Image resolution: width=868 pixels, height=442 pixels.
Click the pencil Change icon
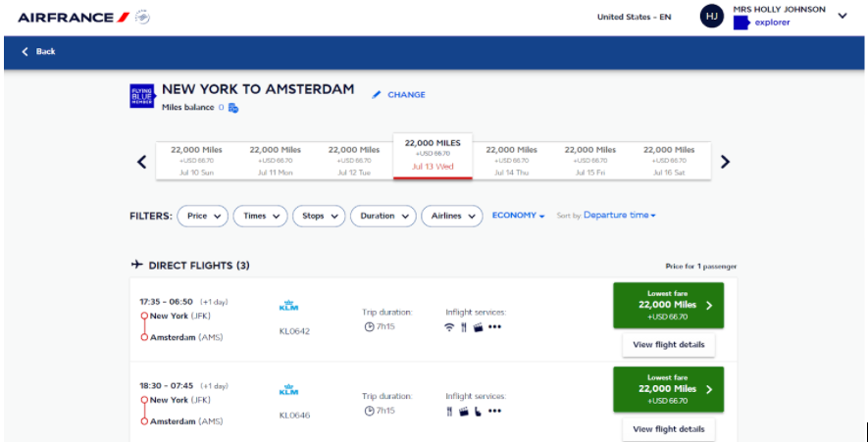[376, 95]
